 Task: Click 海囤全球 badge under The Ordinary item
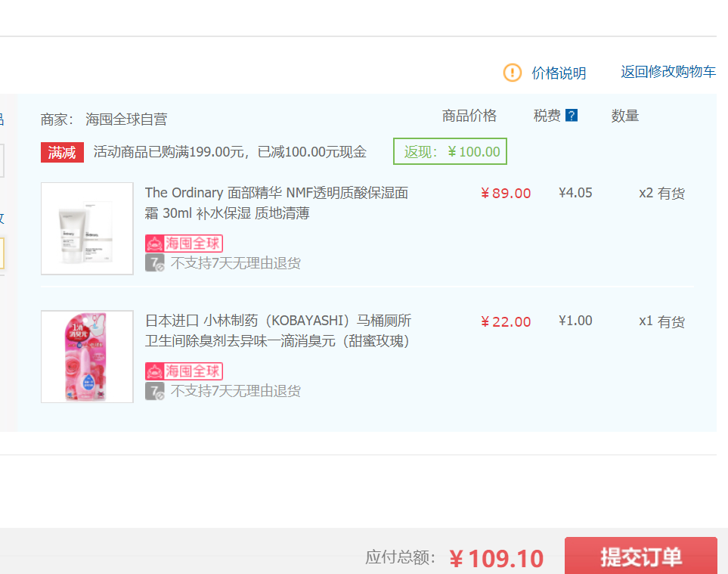(x=184, y=244)
